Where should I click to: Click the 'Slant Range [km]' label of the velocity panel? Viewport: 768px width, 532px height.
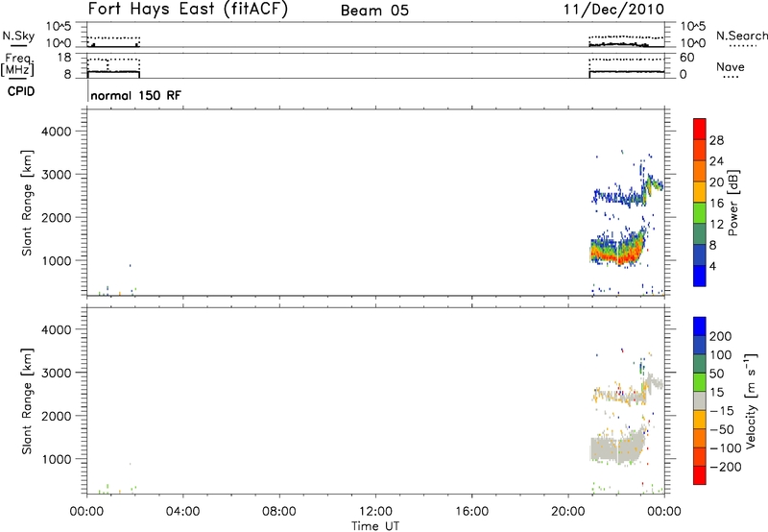pos(27,401)
